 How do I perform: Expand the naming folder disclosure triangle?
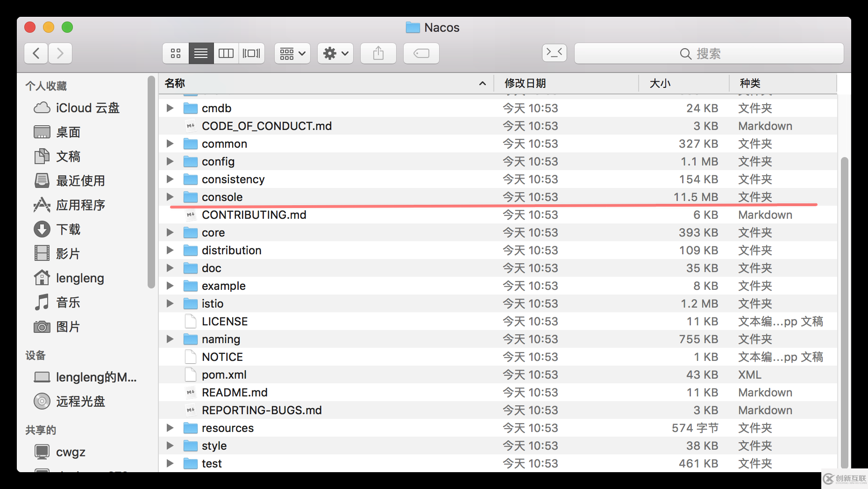[170, 339]
